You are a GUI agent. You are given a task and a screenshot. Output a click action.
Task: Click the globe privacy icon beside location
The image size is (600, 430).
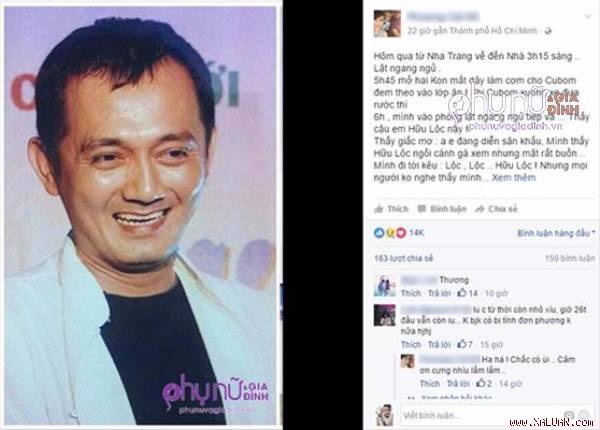pyautogui.click(x=548, y=31)
